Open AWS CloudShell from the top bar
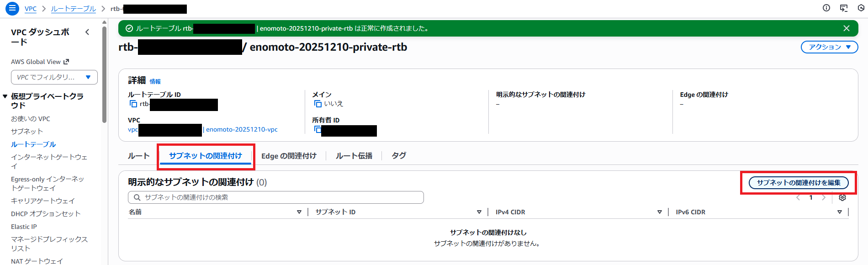Viewport: 868px width, 265px height. [x=843, y=8]
